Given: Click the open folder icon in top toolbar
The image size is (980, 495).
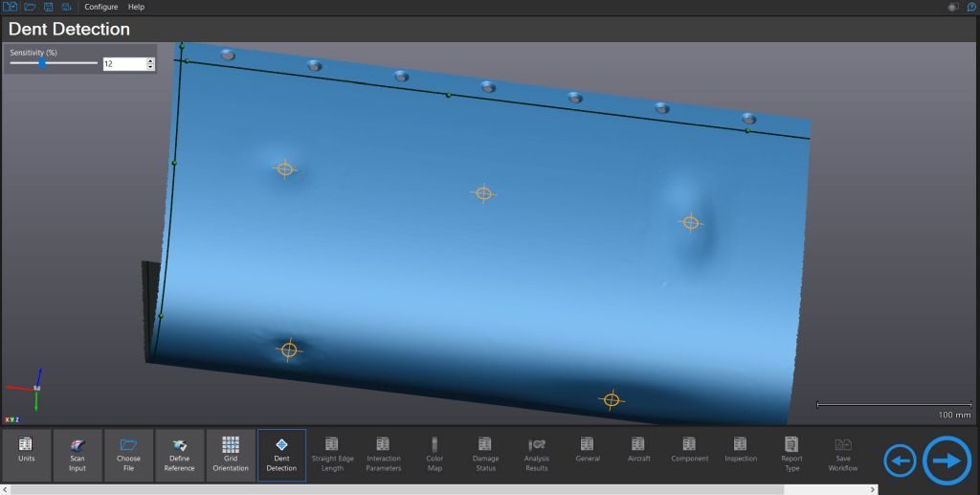Looking at the screenshot, I should coord(30,7).
